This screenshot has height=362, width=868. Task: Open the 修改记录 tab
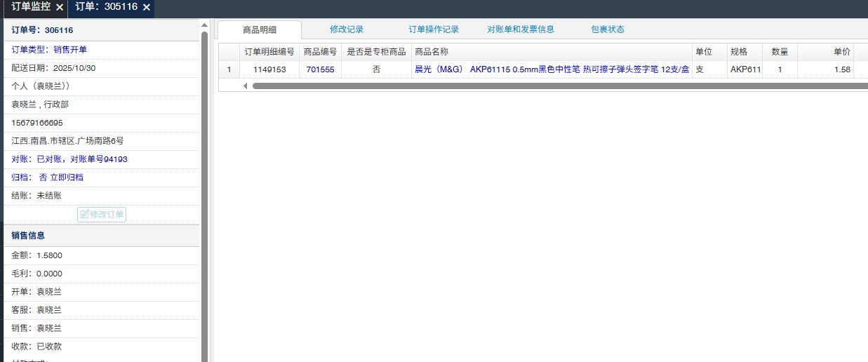pyautogui.click(x=347, y=29)
